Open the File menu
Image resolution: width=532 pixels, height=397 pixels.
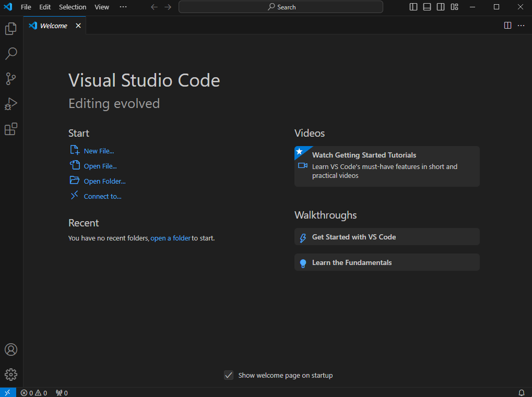(x=26, y=7)
